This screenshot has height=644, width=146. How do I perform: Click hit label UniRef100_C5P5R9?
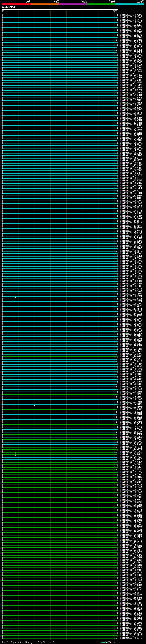point(131,53)
